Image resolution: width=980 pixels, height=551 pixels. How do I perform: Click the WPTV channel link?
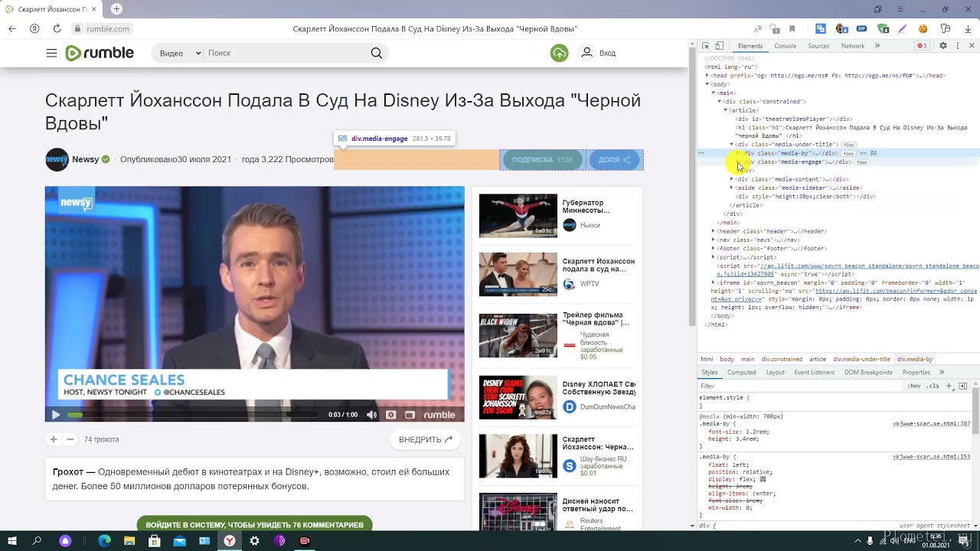point(590,284)
